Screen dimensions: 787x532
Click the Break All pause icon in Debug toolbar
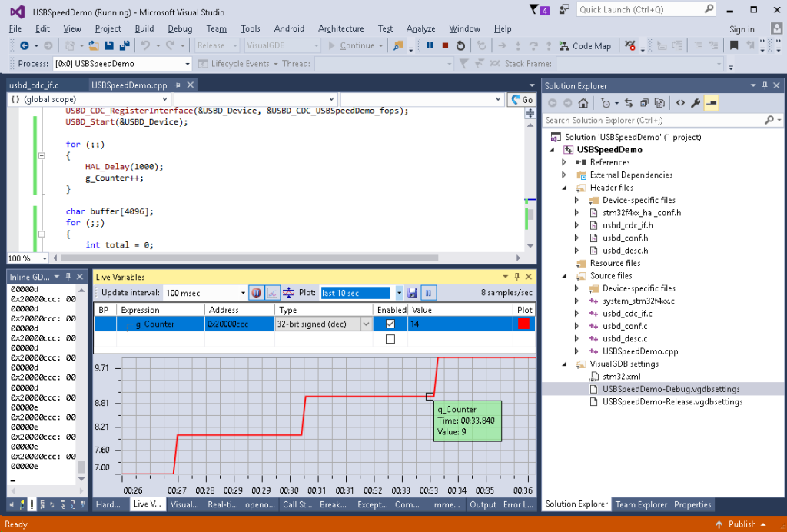428,45
